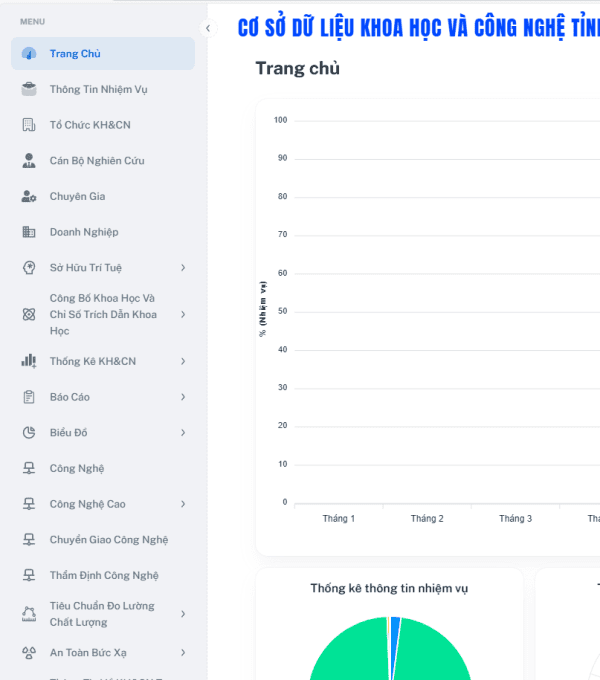Select the Chuyên Gia menu item
Image resolution: width=600 pixels, height=680 pixels.
103,196
